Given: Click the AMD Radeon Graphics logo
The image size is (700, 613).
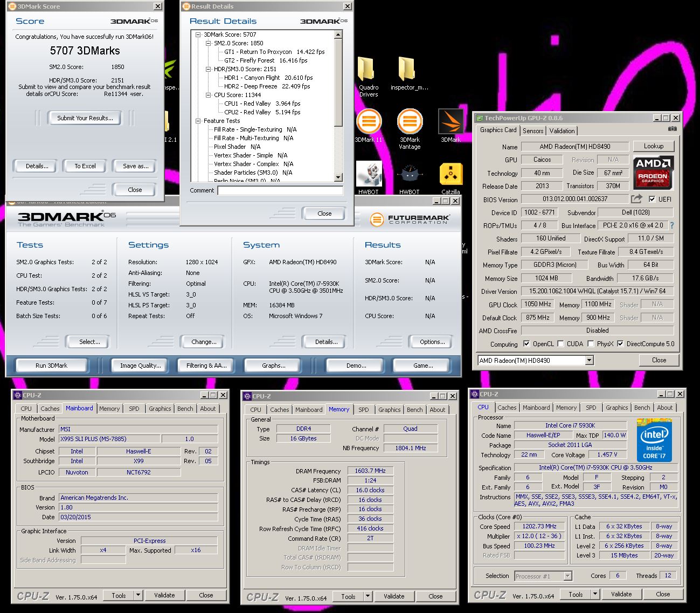Looking at the screenshot, I should coord(653,173).
